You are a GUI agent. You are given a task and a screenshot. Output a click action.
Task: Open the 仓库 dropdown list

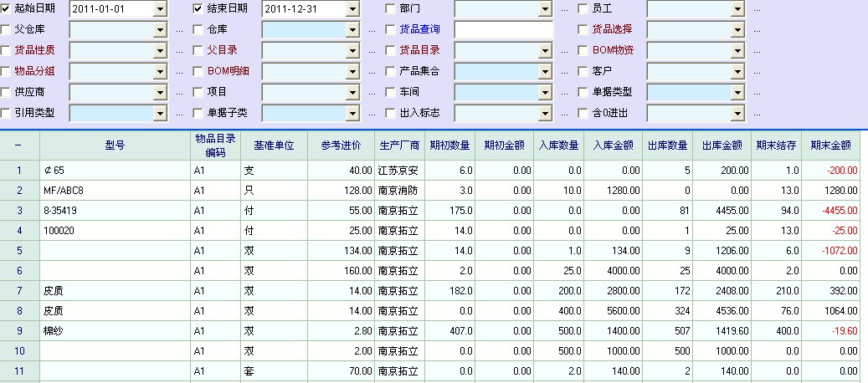352,29
